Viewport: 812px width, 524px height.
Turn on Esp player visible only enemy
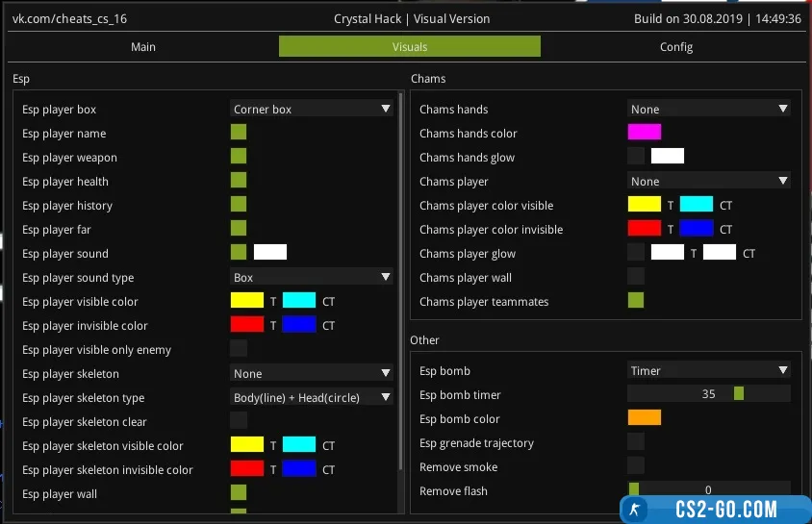(239, 349)
